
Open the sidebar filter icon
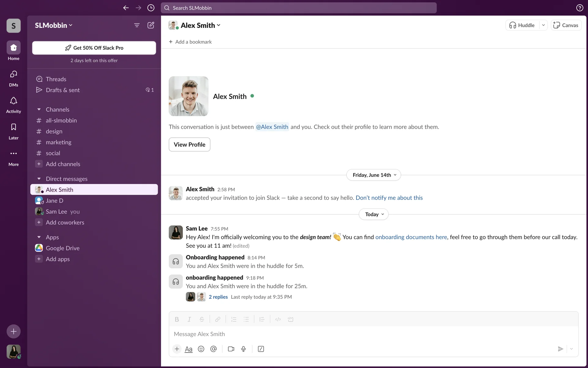coord(137,25)
